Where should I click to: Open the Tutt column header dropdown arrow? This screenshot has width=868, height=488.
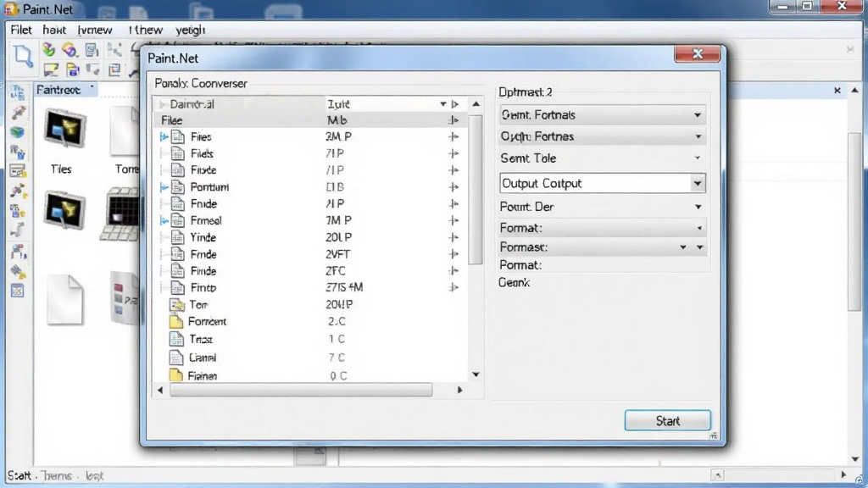click(442, 104)
